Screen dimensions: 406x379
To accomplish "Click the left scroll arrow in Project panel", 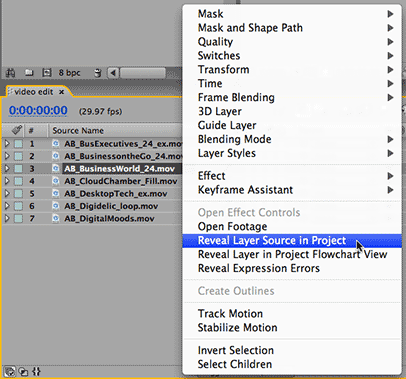I will 113,73.
